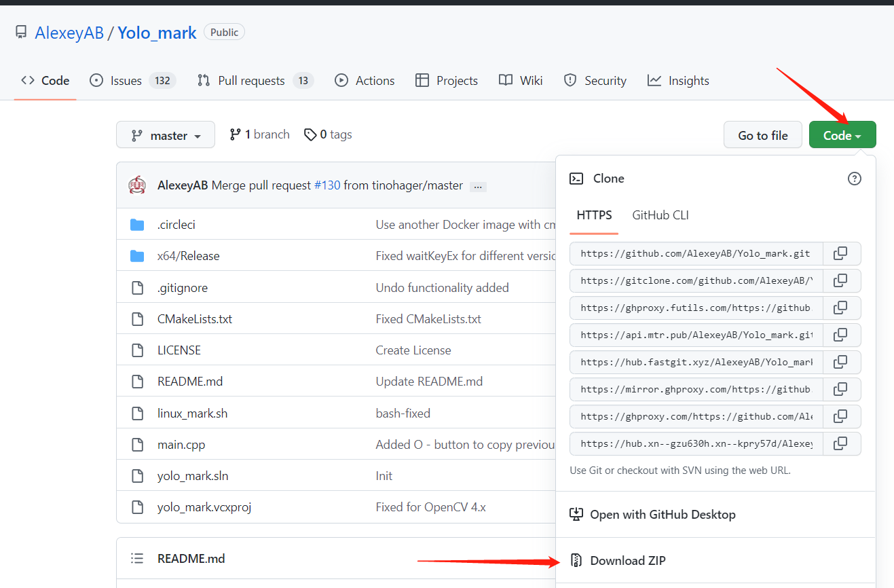894x588 pixels.
Task: Click the x64/Release folder icon
Action: (137, 256)
